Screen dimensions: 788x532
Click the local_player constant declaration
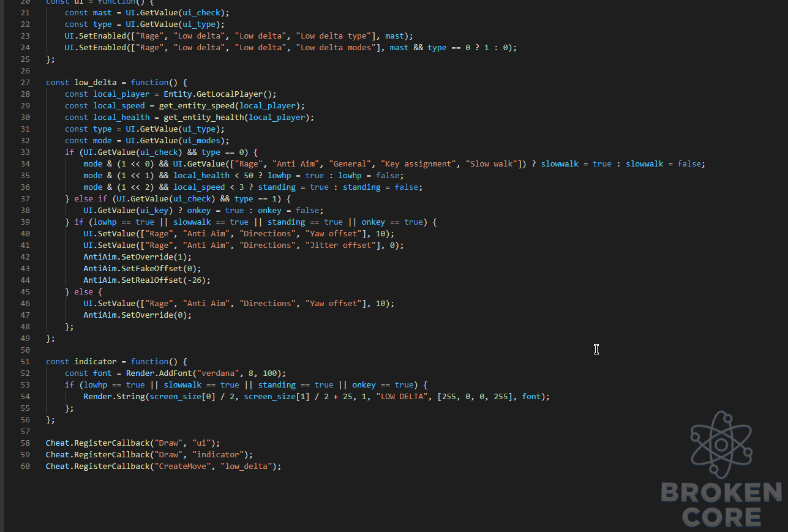pyautogui.click(x=121, y=94)
